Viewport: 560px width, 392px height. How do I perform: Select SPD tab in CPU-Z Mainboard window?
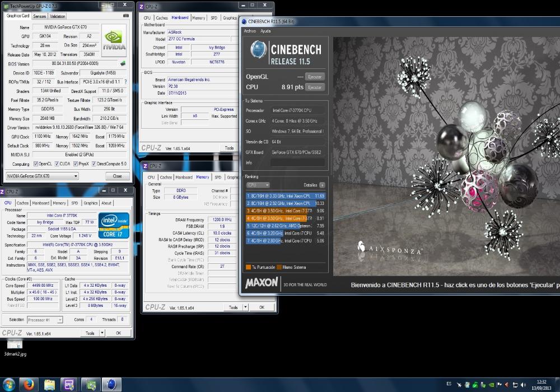[x=214, y=18]
